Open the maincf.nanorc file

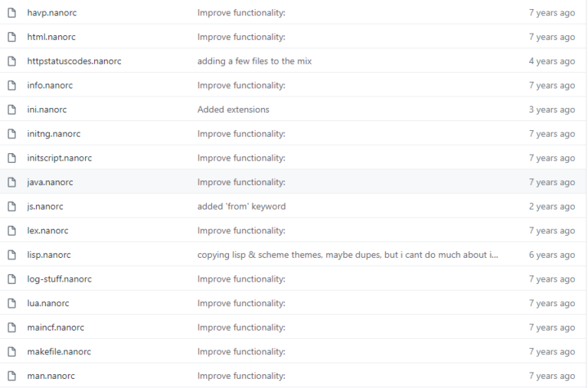coord(55,328)
